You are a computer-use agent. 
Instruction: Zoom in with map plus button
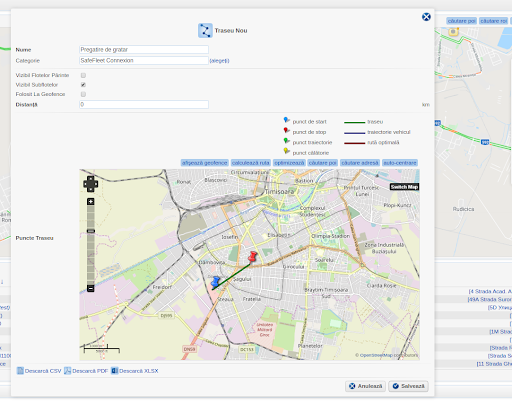[90, 202]
